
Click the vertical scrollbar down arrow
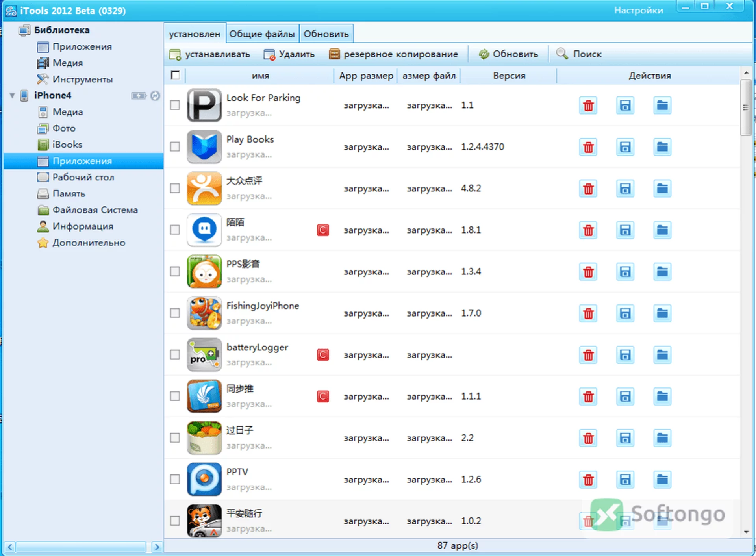[746, 532]
